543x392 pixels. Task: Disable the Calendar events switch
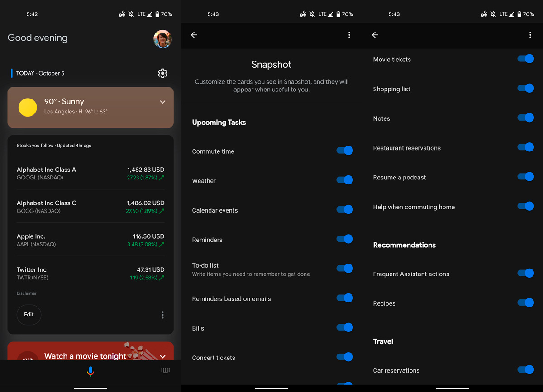point(345,209)
